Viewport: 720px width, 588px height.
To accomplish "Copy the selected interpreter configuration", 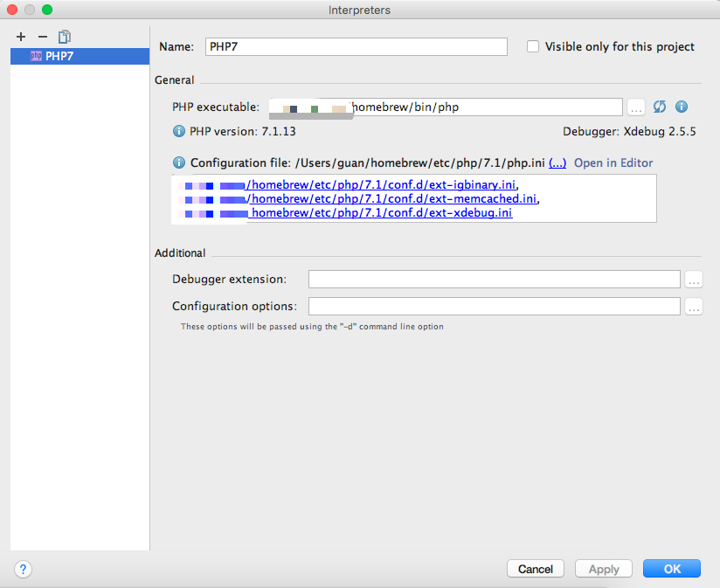I will [65, 37].
